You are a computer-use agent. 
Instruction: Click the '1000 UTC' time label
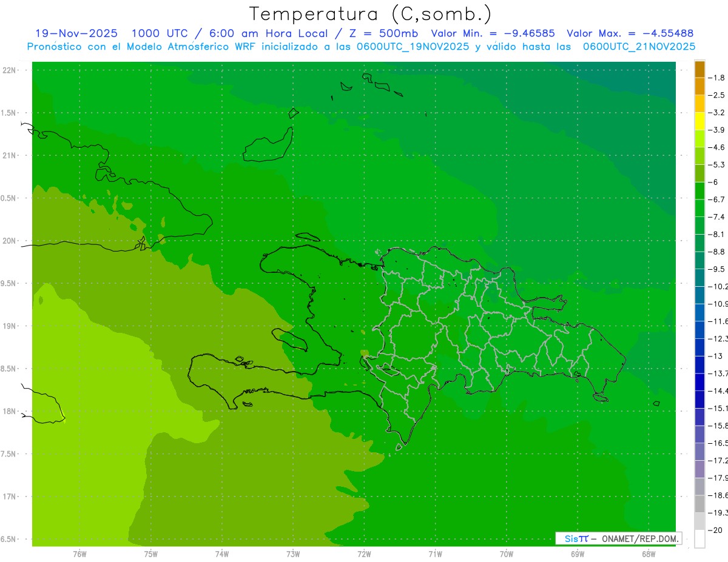pyautogui.click(x=160, y=33)
